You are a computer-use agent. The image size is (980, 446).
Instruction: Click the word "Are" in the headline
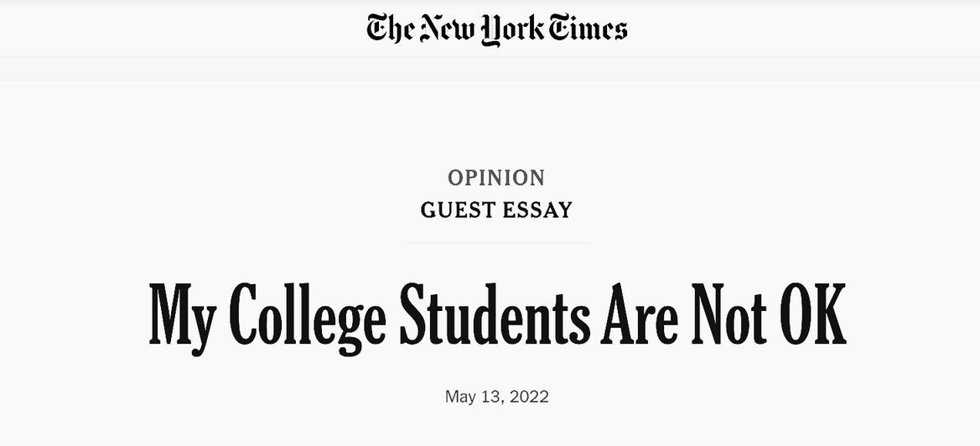[x=640, y=314]
